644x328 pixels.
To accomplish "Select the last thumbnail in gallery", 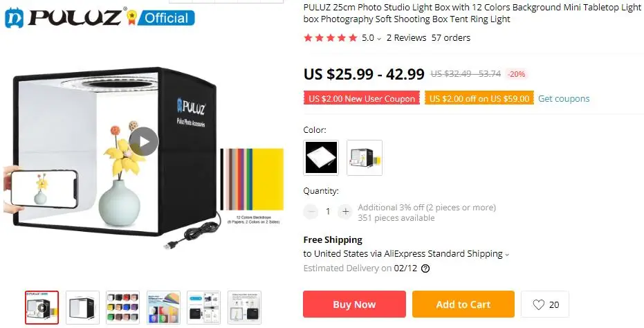I will pos(244,307).
